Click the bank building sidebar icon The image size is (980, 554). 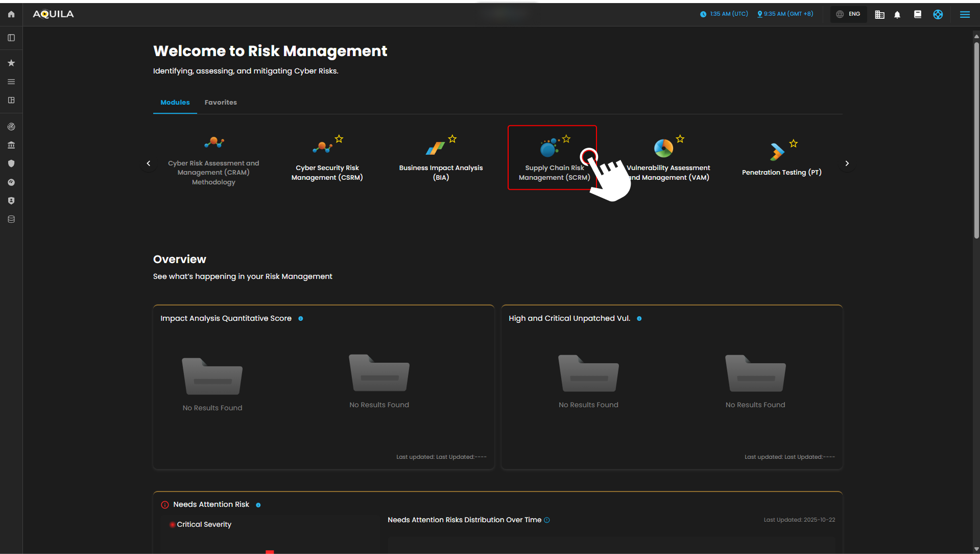pos(11,145)
